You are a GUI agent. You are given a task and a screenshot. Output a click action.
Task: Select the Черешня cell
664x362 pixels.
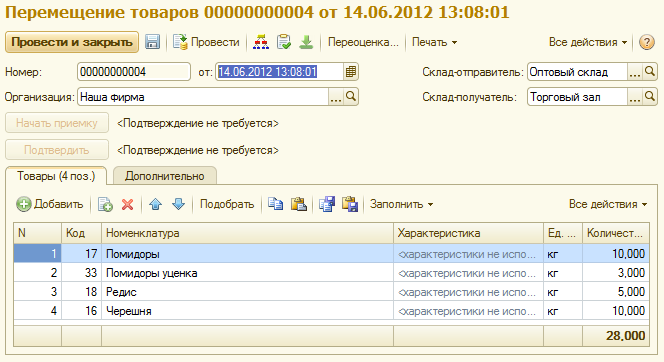click(x=247, y=311)
